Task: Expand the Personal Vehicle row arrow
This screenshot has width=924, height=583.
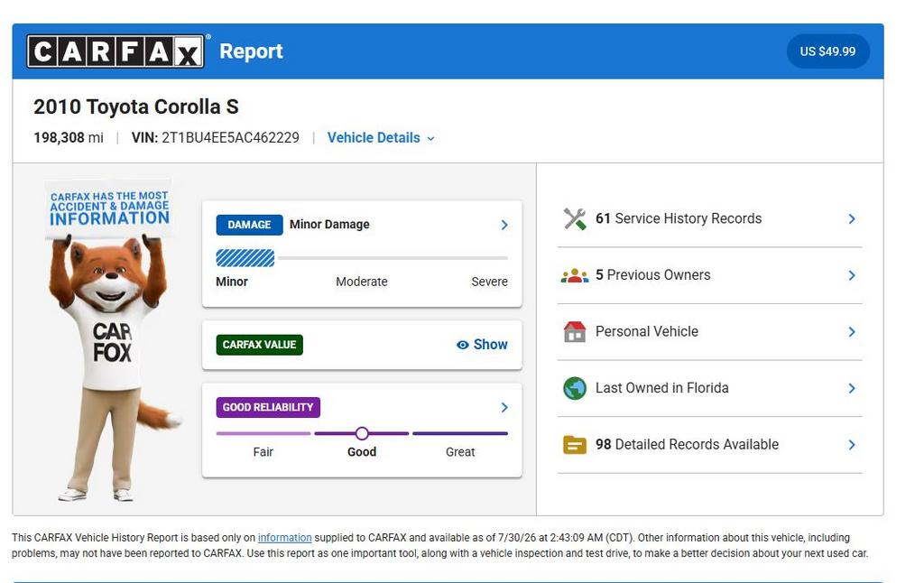Action: [852, 332]
